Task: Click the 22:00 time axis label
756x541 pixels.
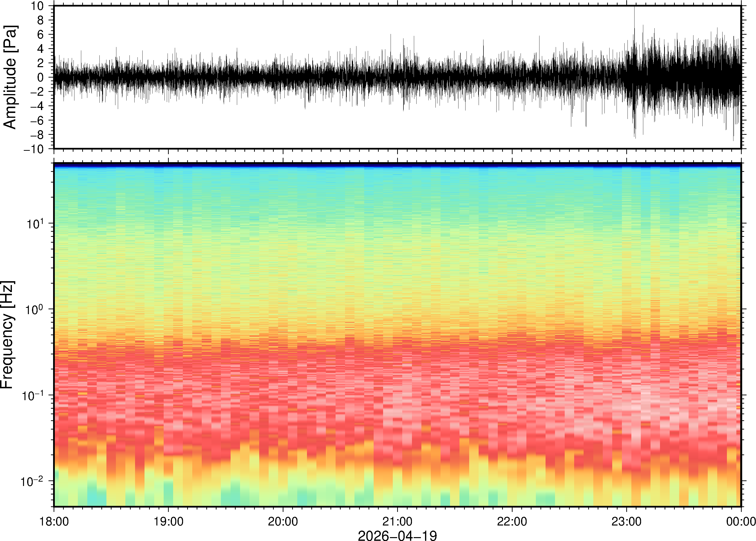Action: coord(512,521)
